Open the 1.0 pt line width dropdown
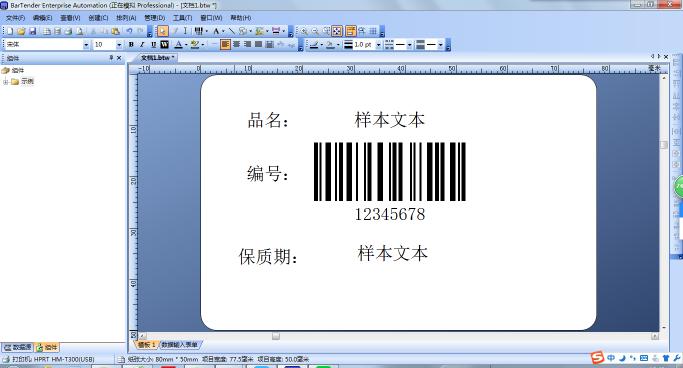 click(x=379, y=45)
